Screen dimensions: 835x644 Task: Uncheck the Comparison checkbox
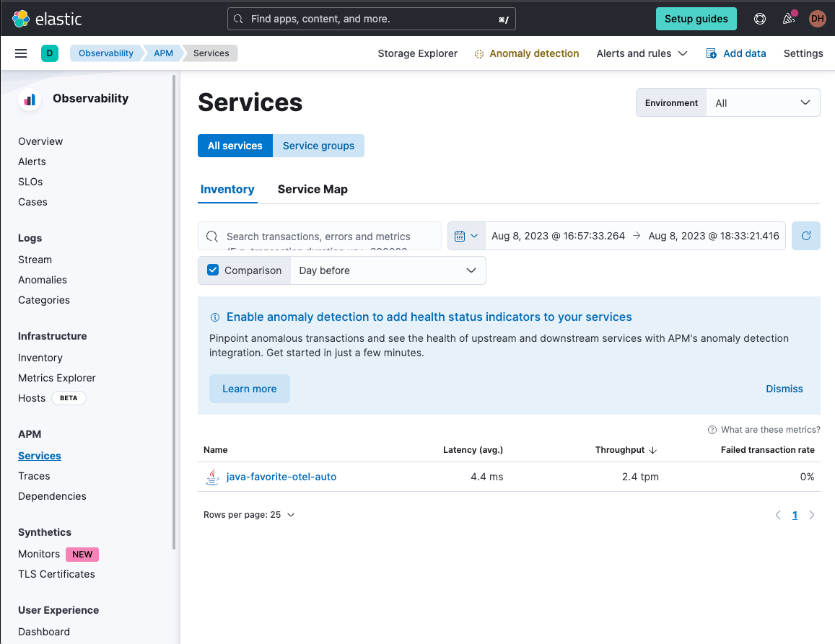point(212,270)
